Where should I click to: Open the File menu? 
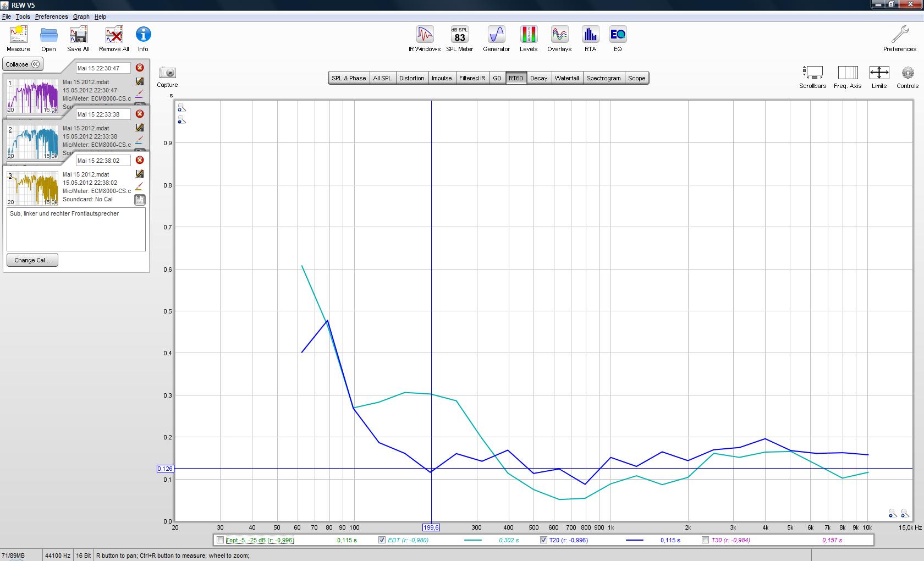(7, 16)
